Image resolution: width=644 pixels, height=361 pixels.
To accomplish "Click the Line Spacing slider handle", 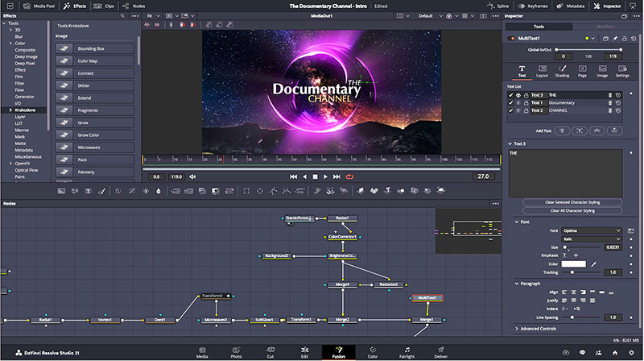I will coord(572,317).
